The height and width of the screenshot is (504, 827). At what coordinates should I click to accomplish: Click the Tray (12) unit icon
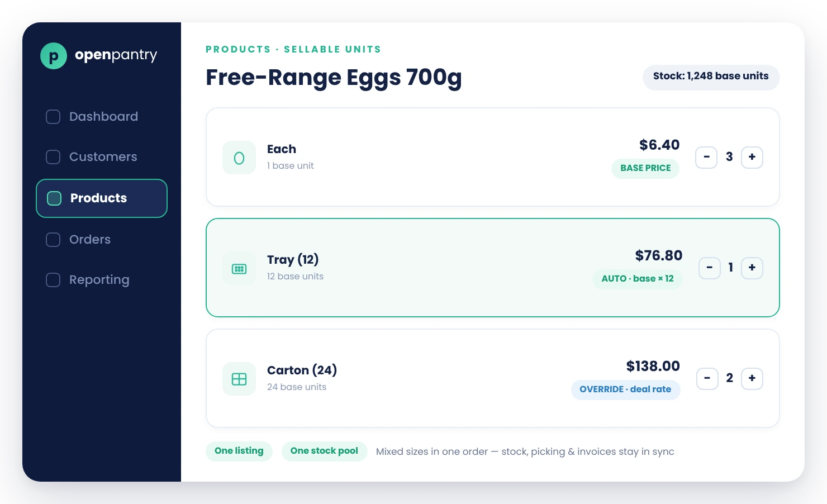click(239, 268)
